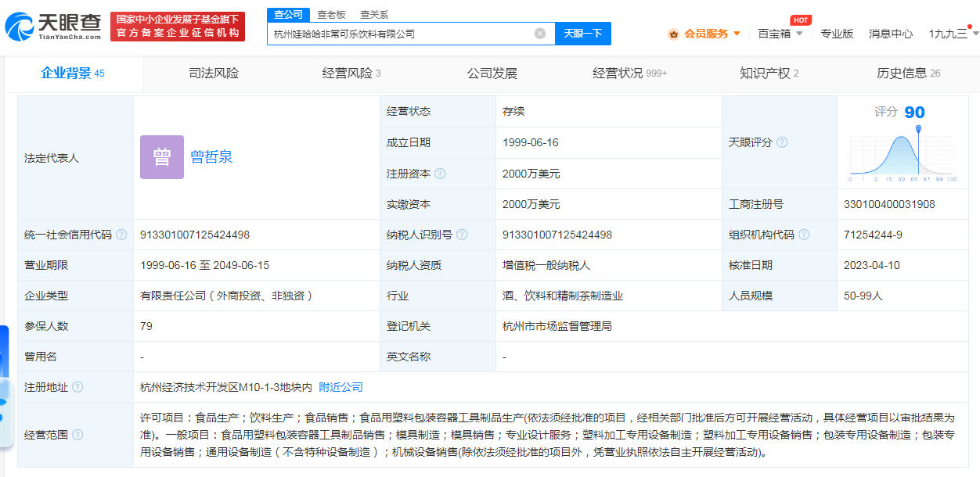Switch to the 查关系 search tab
Screen dimensions: 980x477
(374, 15)
